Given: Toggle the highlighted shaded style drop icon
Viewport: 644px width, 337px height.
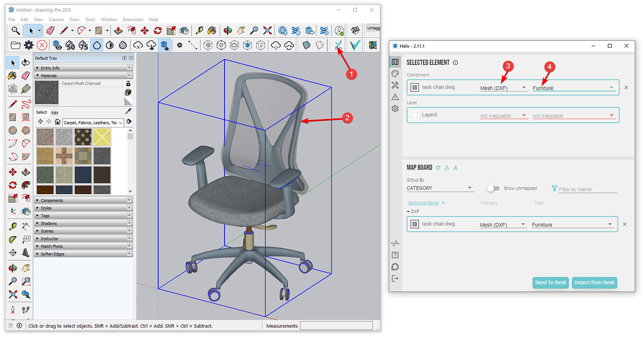Looking at the screenshot, I should click(x=97, y=45).
